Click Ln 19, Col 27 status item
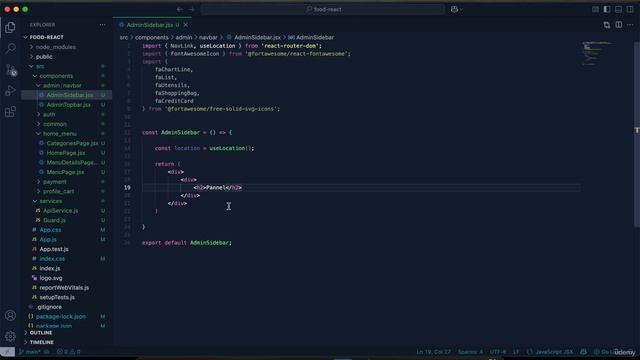Viewport: 640px width, 360px height. [x=433, y=352]
